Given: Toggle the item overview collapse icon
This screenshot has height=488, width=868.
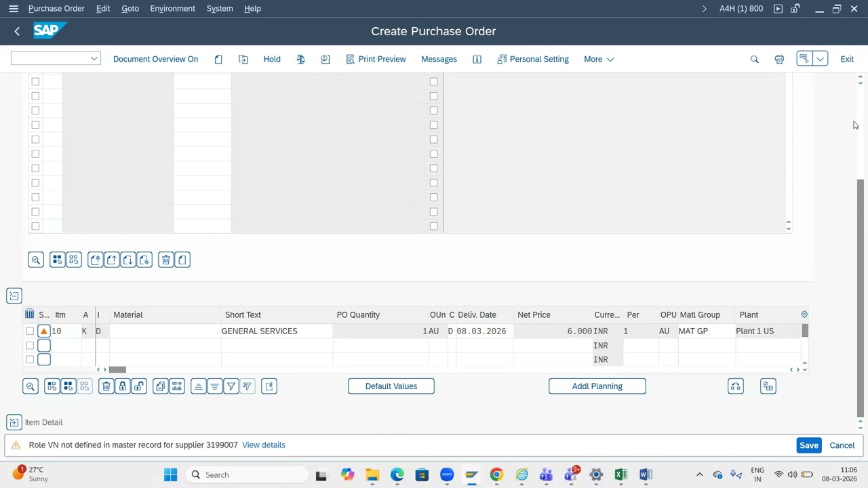Looking at the screenshot, I should [14, 296].
